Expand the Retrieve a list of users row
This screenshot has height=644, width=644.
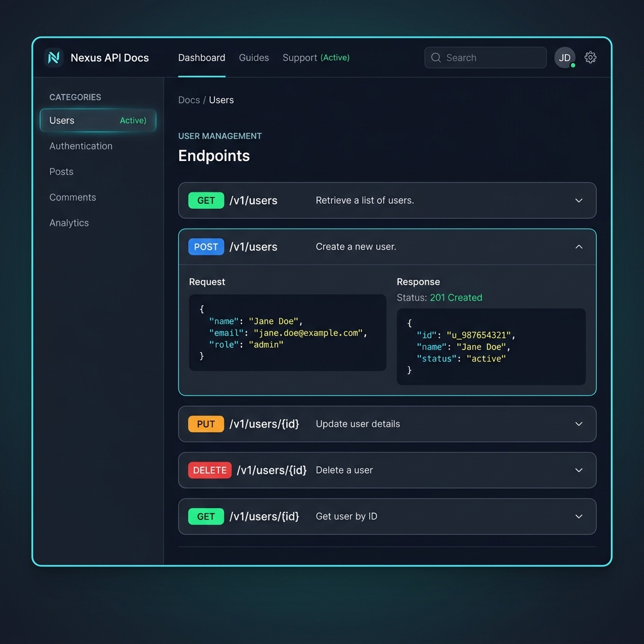click(579, 201)
